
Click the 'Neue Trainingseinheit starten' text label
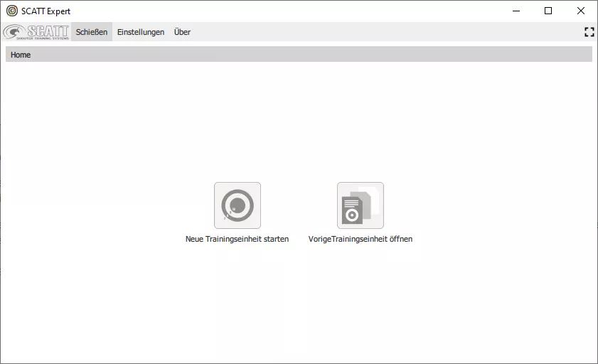(237, 240)
